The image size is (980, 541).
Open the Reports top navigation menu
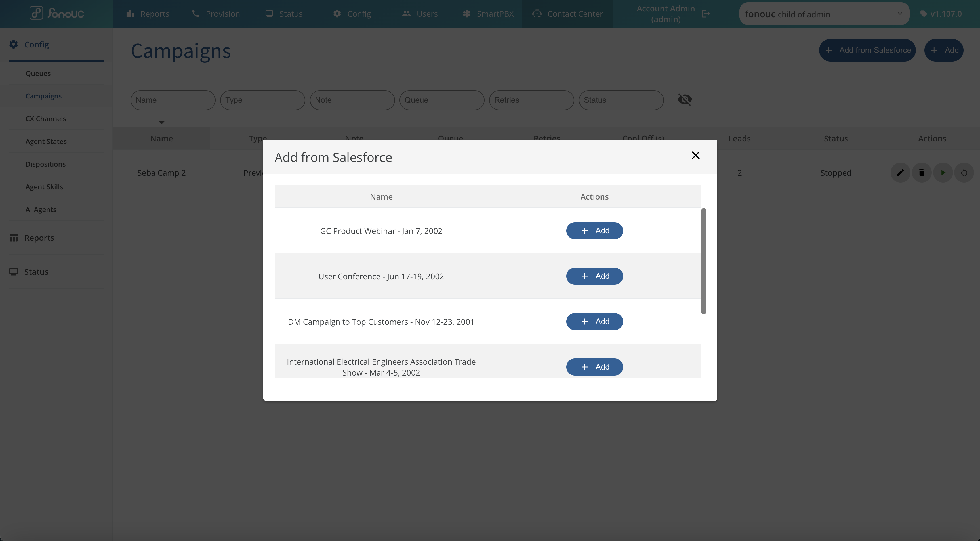click(x=148, y=14)
